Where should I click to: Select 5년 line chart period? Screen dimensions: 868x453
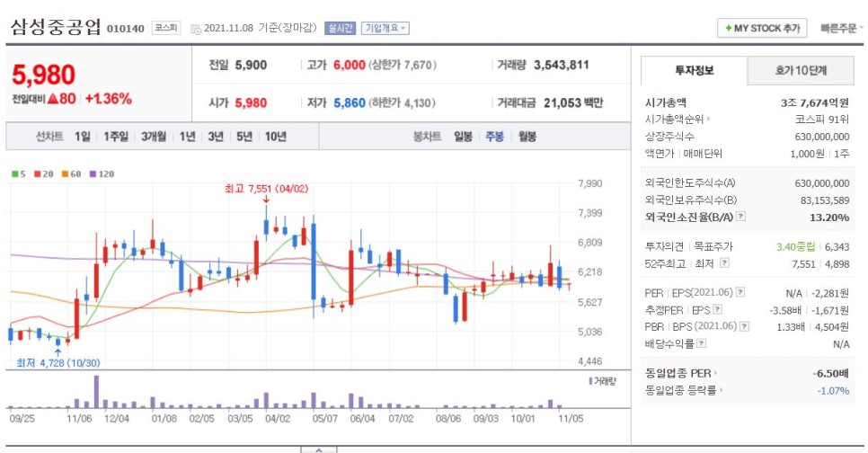(244, 137)
